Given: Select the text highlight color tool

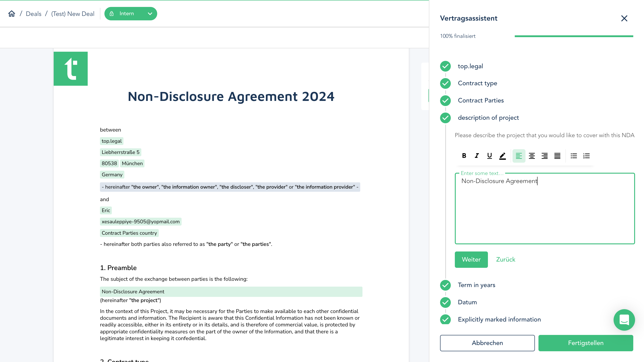Looking at the screenshot, I should [502, 156].
